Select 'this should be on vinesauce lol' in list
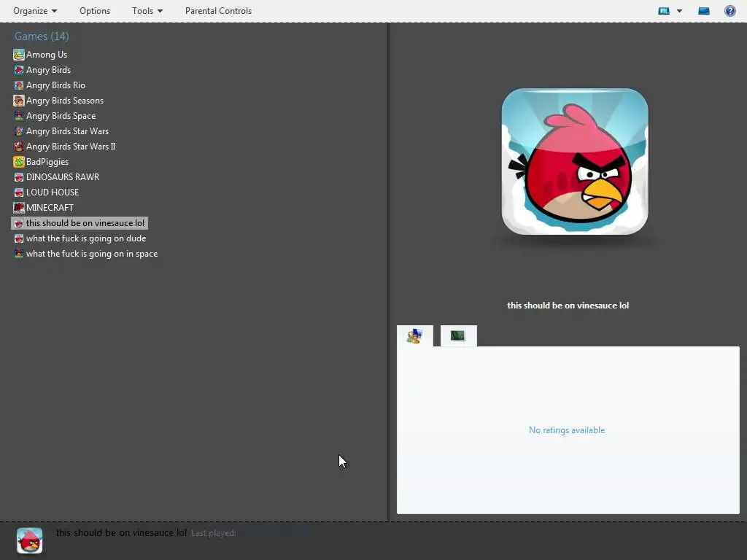 (x=85, y=223)
